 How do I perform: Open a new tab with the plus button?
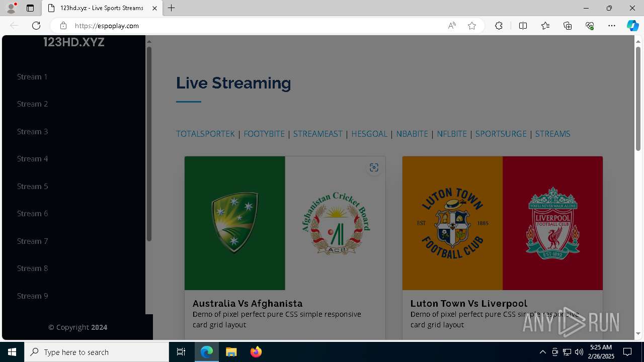(172, 8)
